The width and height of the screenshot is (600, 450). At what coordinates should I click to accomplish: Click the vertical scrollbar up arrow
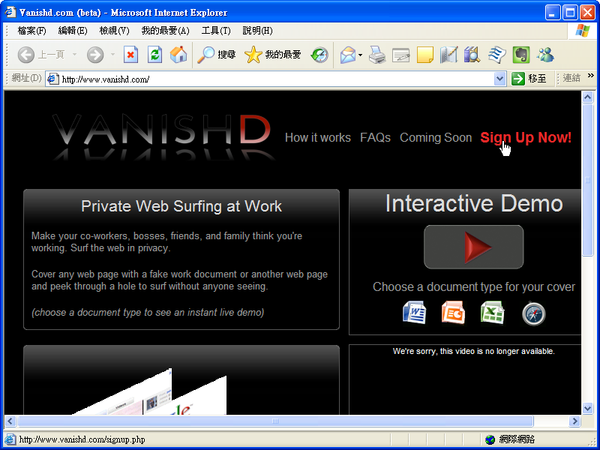tap(588, 97)
